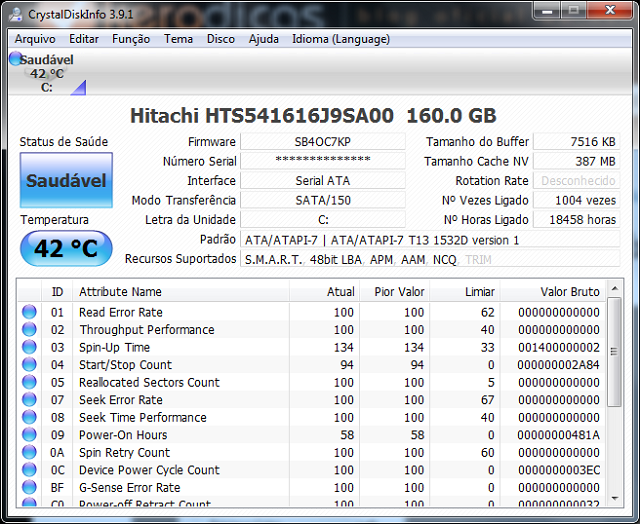This screenshot has height=524, width=640.
Task: Click the Attribute Name column header
Action: pyautogui.click(x=181, y=292)
